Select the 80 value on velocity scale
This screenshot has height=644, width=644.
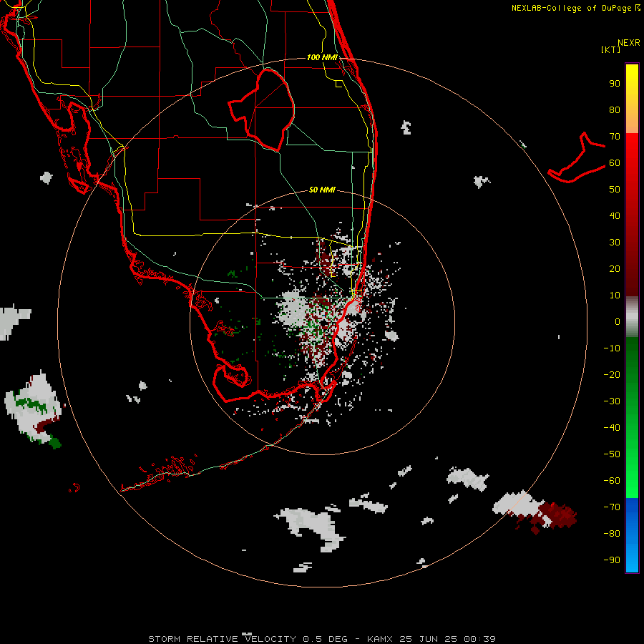coord(615,109)
